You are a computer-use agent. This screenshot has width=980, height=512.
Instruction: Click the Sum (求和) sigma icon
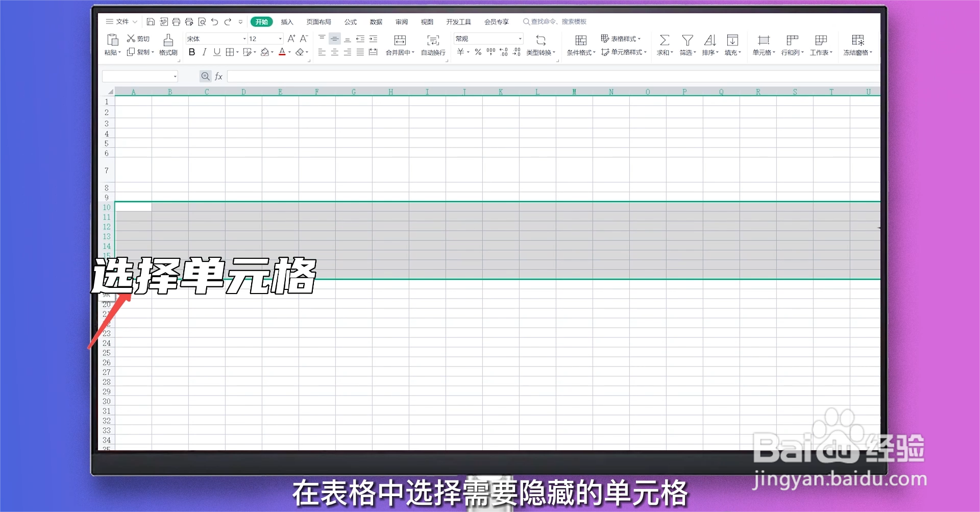point(664,40)
